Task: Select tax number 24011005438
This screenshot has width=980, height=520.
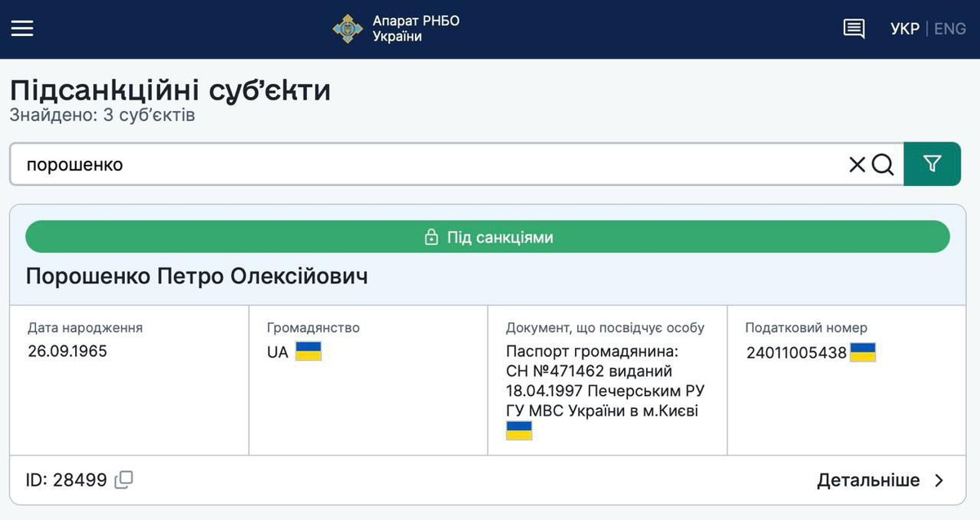Action: (x=796, y=353)
